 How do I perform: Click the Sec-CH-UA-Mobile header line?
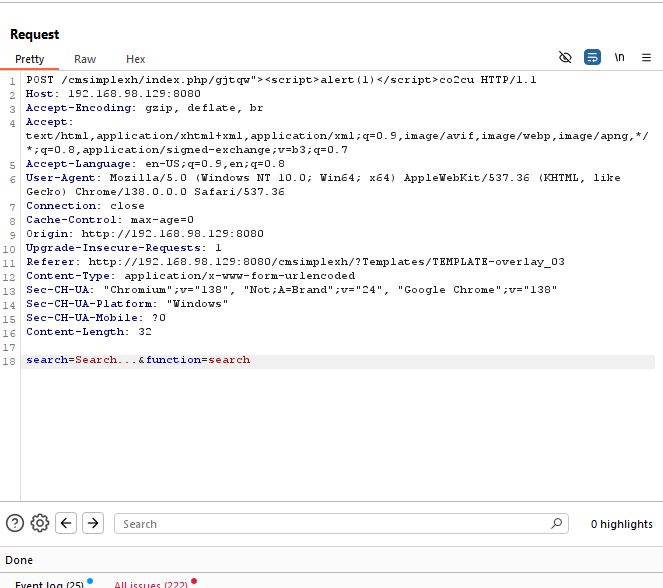(96, 317)
